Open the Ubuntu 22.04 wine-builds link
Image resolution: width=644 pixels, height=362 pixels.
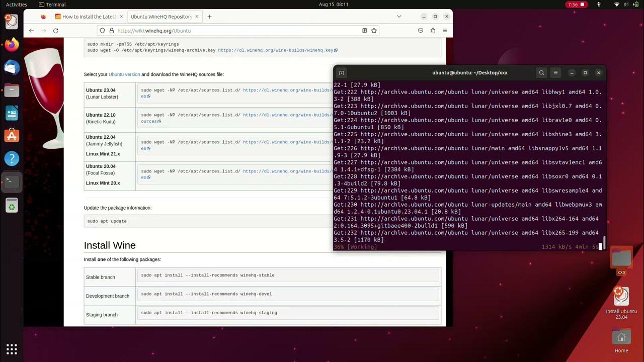click(288, 142)
